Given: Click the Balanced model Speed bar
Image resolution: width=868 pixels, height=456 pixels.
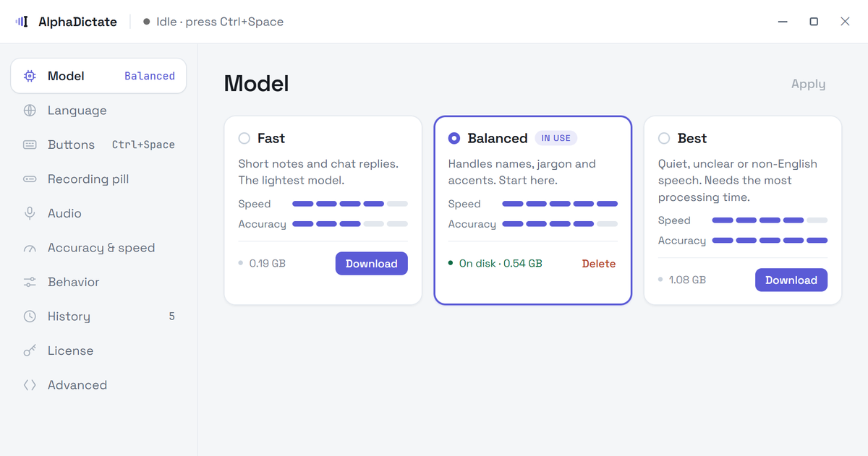Looking at the screenshot, I should 560,204.
